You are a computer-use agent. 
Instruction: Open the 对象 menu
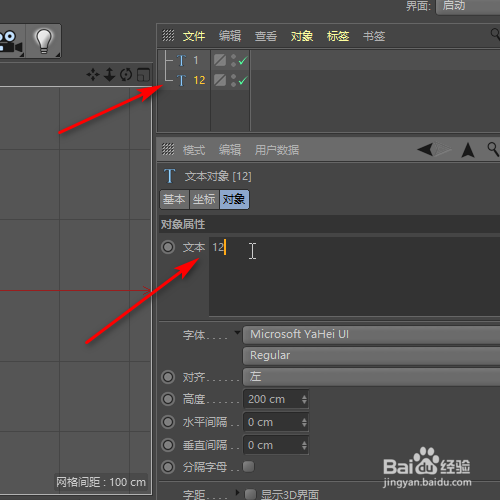coord(302,36)
